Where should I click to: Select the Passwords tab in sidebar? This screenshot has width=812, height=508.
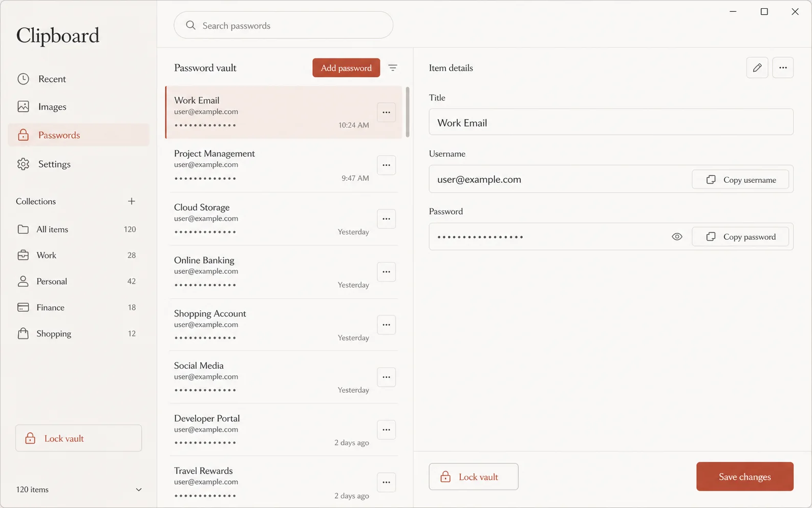pyautogui.click(x=79, y=135)
